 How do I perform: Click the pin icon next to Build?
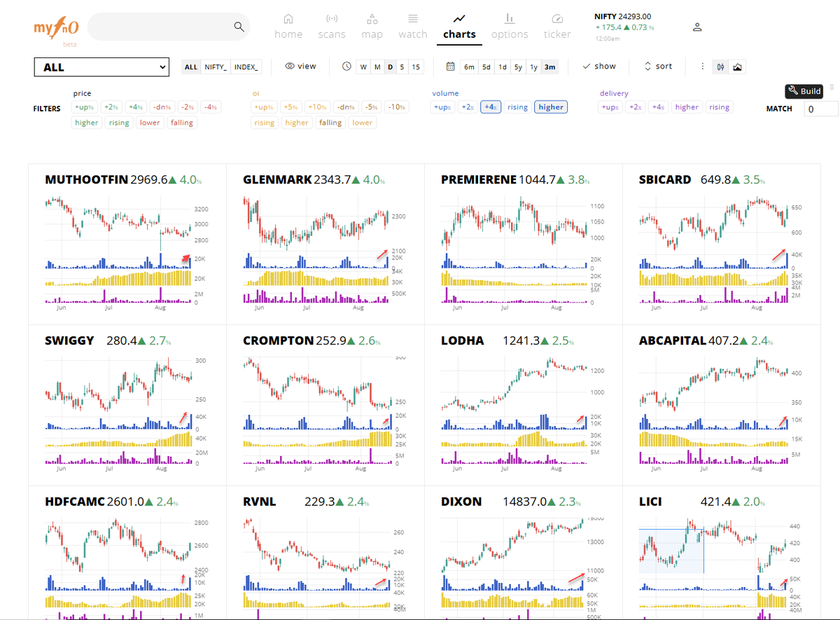832,88
